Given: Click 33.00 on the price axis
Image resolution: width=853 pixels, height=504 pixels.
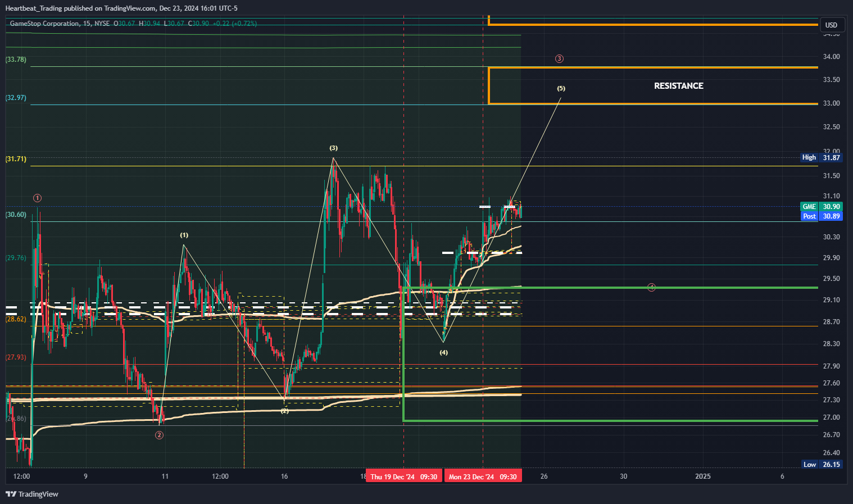Looking at the screenshot, I should click(x=831, y=103).
